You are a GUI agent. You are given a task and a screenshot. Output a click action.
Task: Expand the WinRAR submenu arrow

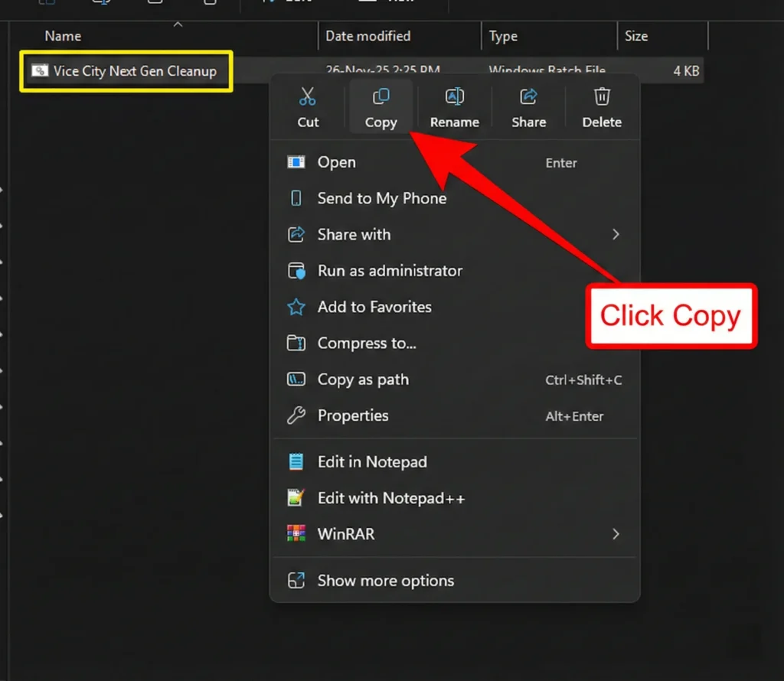click(616, 534)
